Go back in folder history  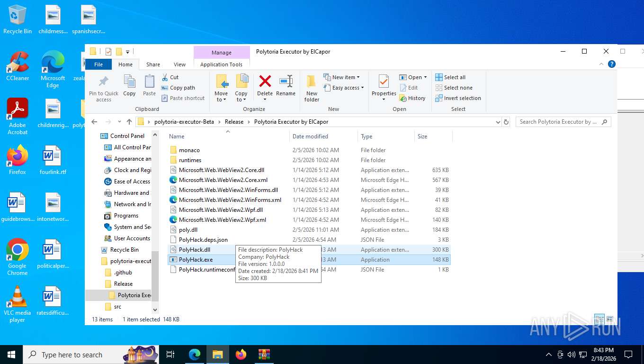pos(94,122)
